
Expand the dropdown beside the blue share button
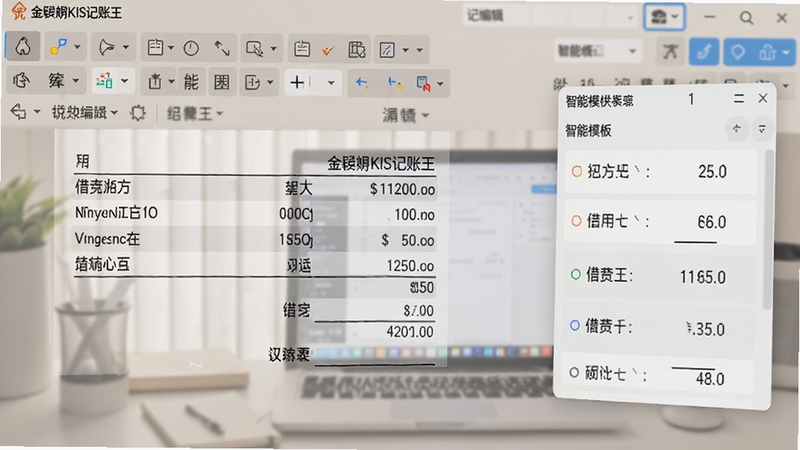click(786, 52)
